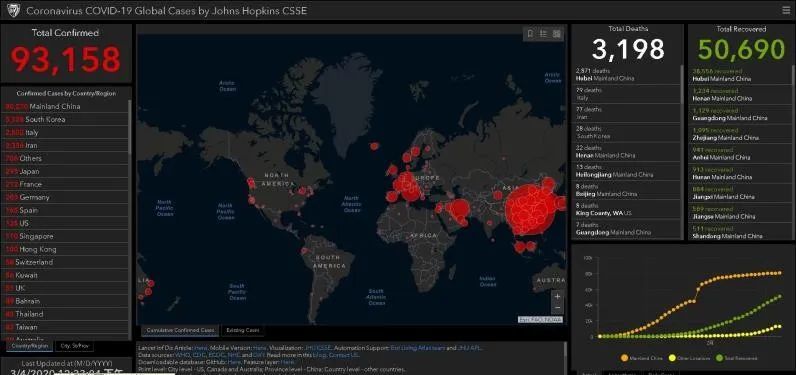Switch to Existing Cases tab
This screenshot has height=375, width=796.
click(243, 330)
